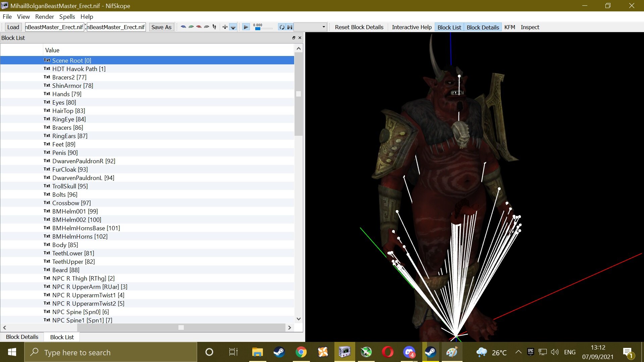Switch to Top view (blue eye icon)

point(183,27)
